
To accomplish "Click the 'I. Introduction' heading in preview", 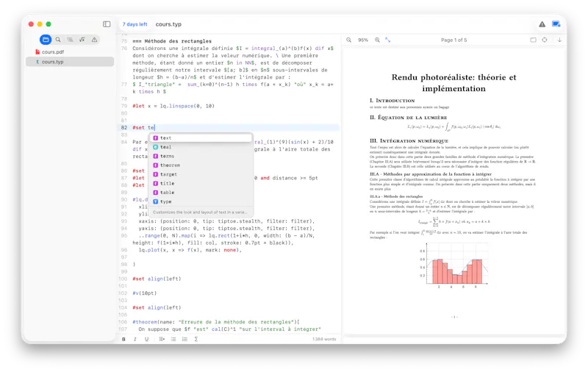I will tap(392, 101).
